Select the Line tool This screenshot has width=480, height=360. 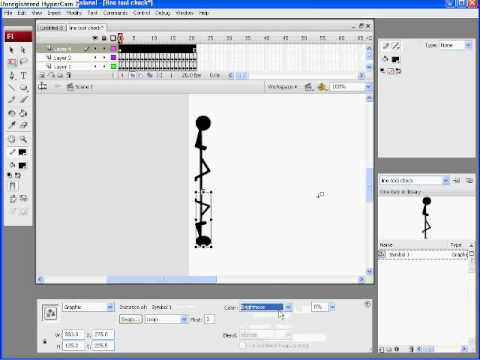click(x=12, y=88)
